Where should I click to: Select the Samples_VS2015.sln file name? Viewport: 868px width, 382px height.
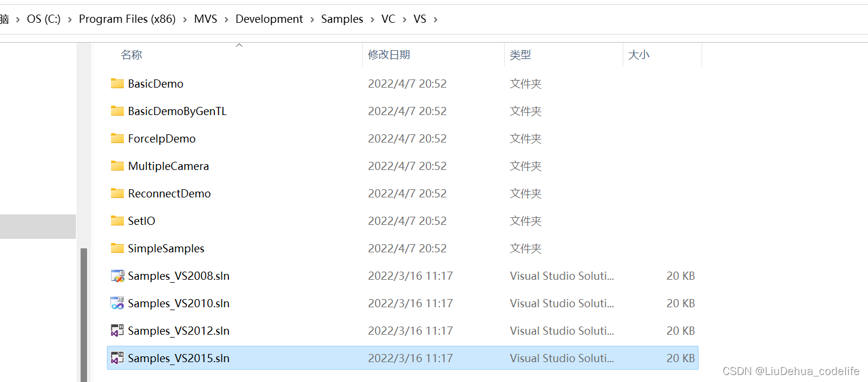click(x=179, y=358)
